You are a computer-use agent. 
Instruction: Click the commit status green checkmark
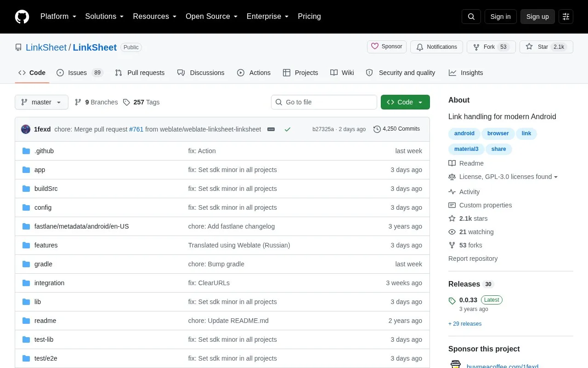click(x=288, y=129)
